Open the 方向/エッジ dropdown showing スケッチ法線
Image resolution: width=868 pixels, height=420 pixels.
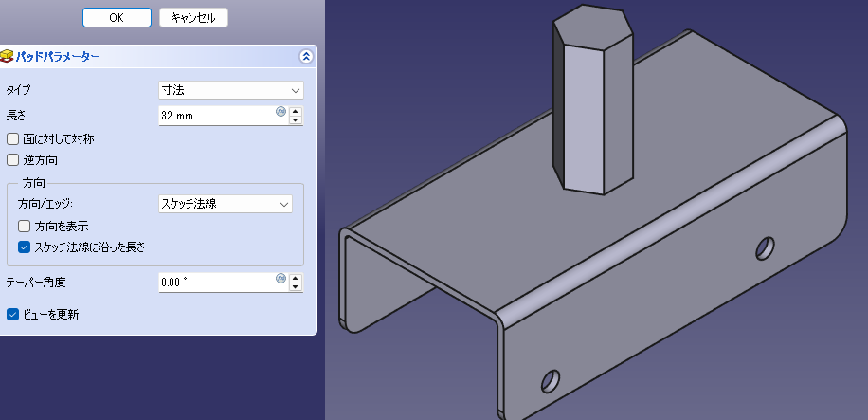225,204
